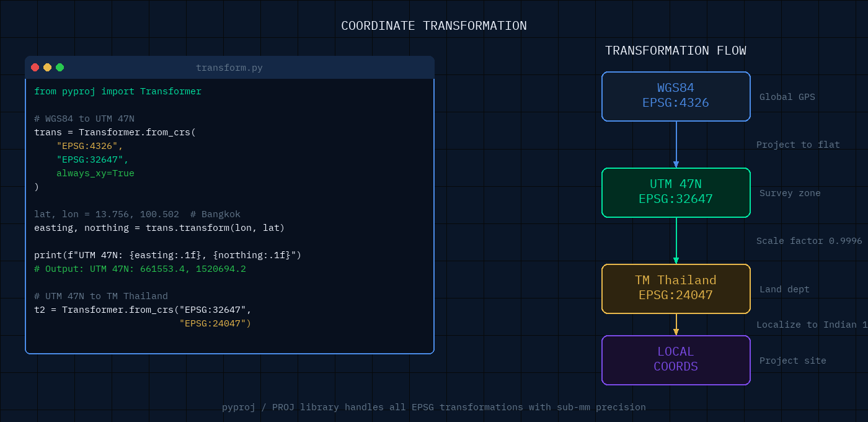The image size is (868, 422).
Task: Click the 'easting, northing = trans.transform' line
Action: (x=159, y=228)
